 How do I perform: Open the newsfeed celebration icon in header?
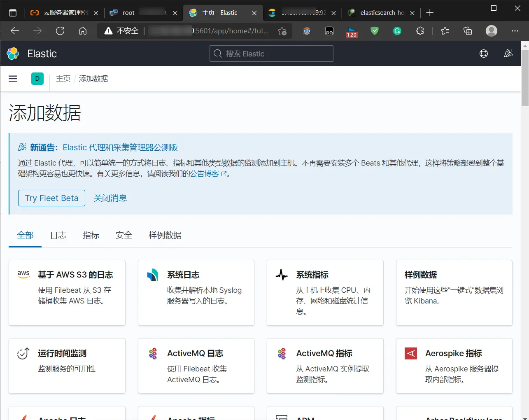click(x=508, y=54)
